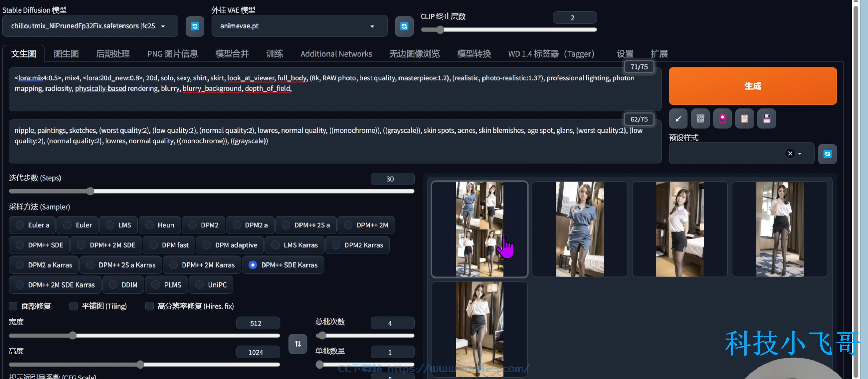Enable the Tiling checkbox

pos(73,306)
